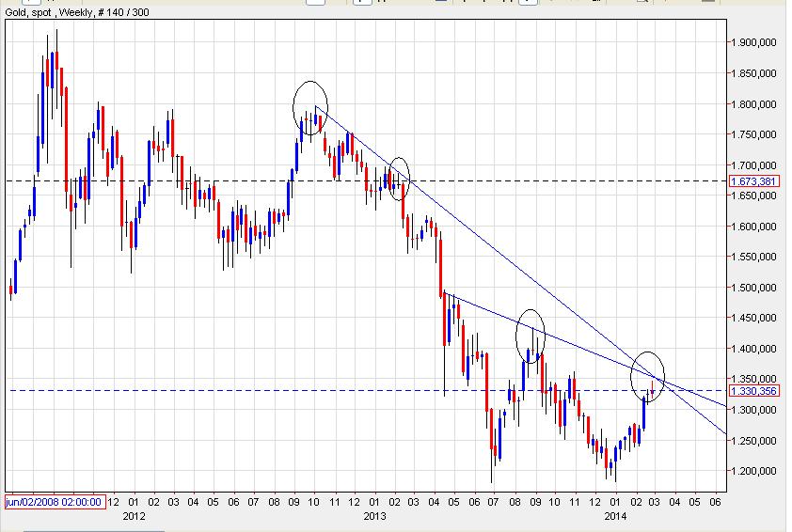
Task: Click the 2014 year label on time axis
Action: [x=614, y=516]
